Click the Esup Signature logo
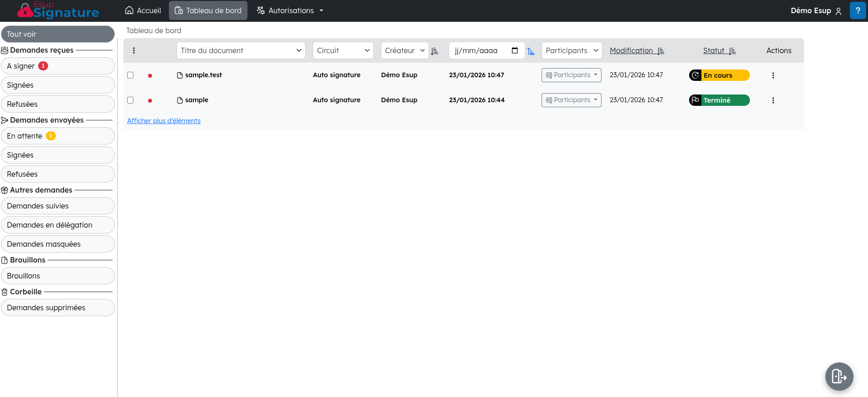 [58, 10]
